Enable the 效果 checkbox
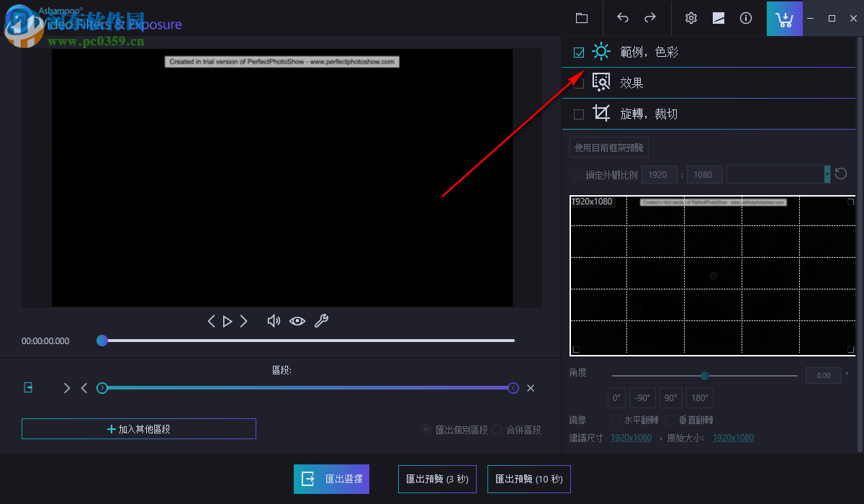The height and width of the screenshot is (504, 864). (x=578, y=82)
